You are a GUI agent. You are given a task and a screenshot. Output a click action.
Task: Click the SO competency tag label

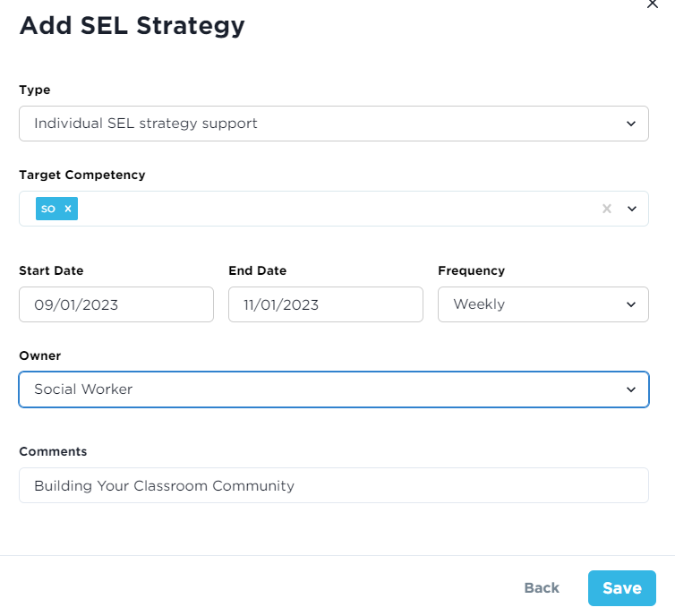pos(48,209)
